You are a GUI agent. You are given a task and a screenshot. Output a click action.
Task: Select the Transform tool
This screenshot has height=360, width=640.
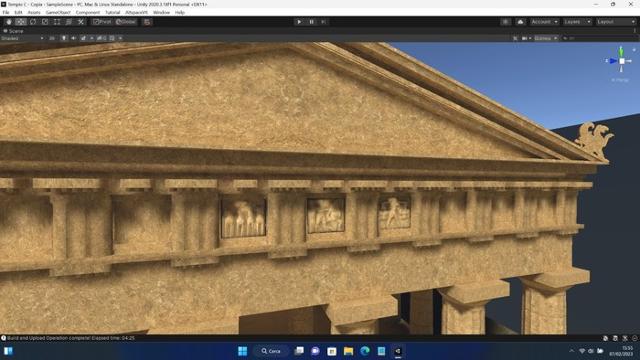coord(69,22)
